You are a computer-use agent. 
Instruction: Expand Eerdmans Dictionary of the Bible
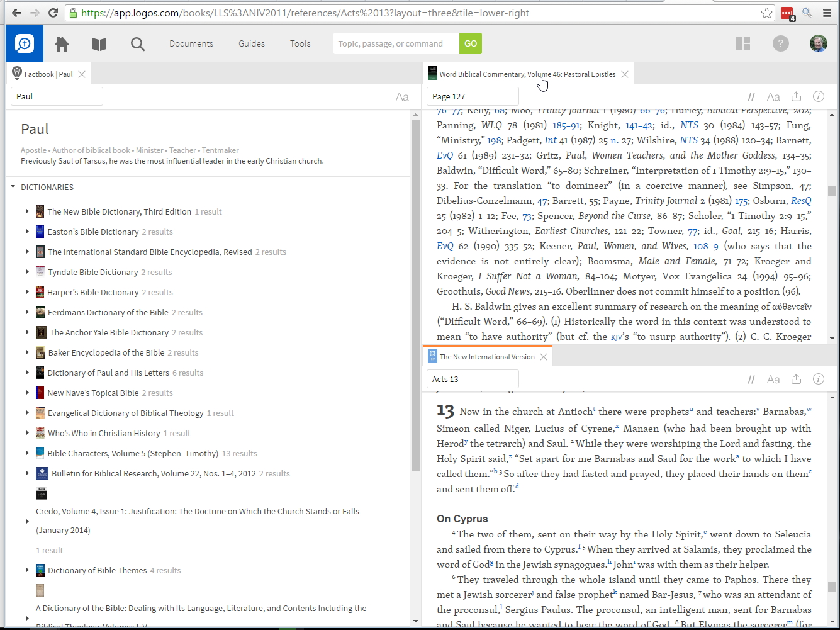click(27, 312)
